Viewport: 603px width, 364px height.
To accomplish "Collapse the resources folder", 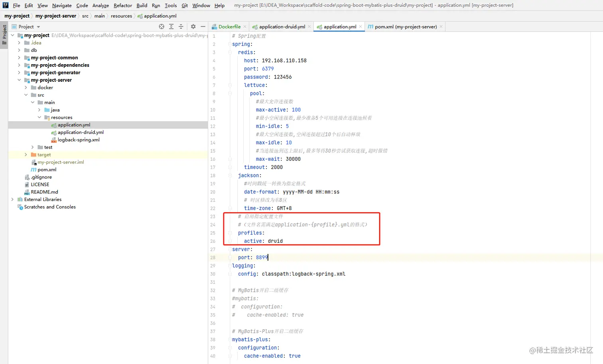I will 39,117.
